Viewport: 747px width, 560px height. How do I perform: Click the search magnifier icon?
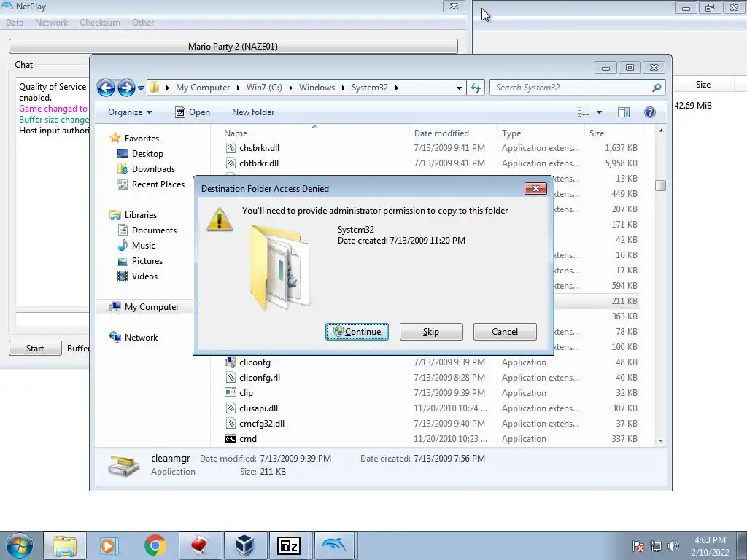657,87
